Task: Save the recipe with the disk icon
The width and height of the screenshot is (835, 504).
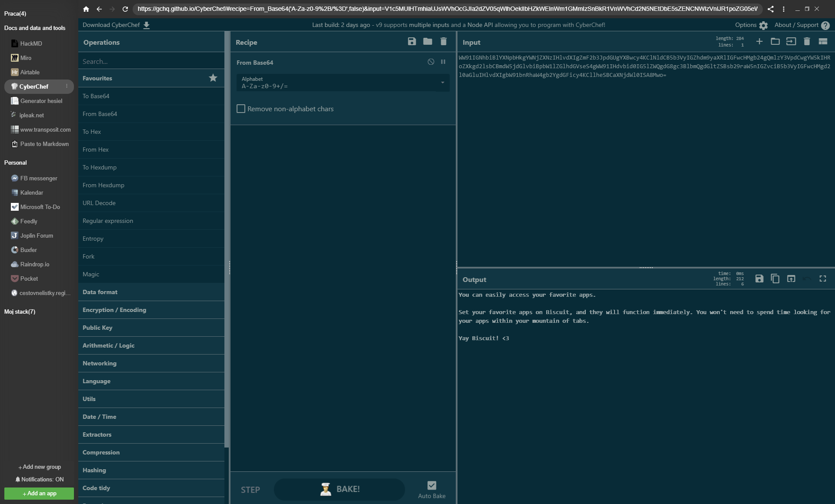Action: point(411,42)
